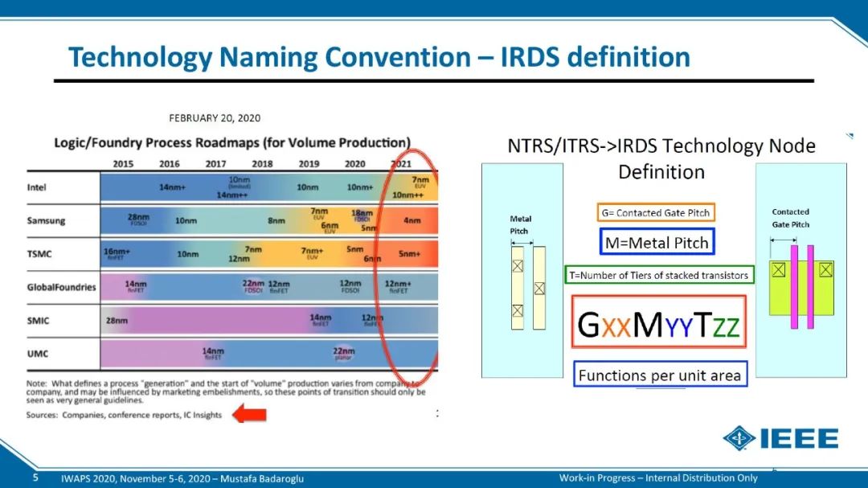The height and width of the screenshot is (488, 868).
Task: Click Intel's '14nm++' entry in the chart
Action: [x=232, y=195]
